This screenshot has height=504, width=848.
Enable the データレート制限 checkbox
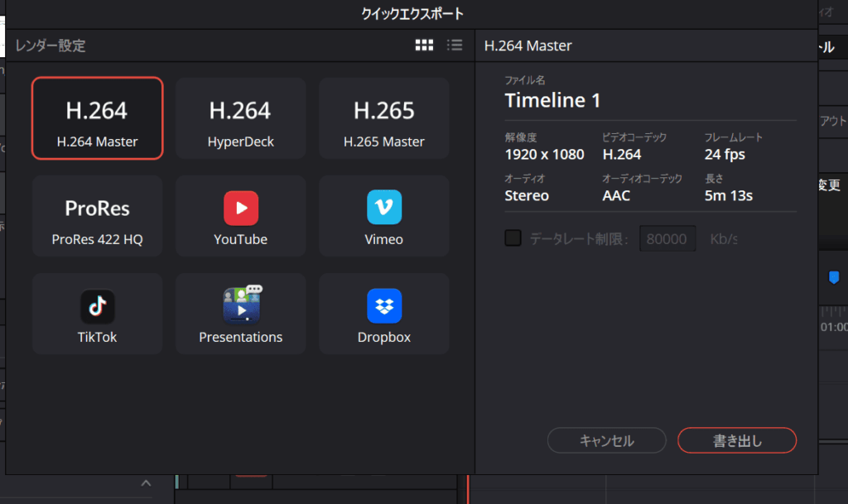point(513,238)
